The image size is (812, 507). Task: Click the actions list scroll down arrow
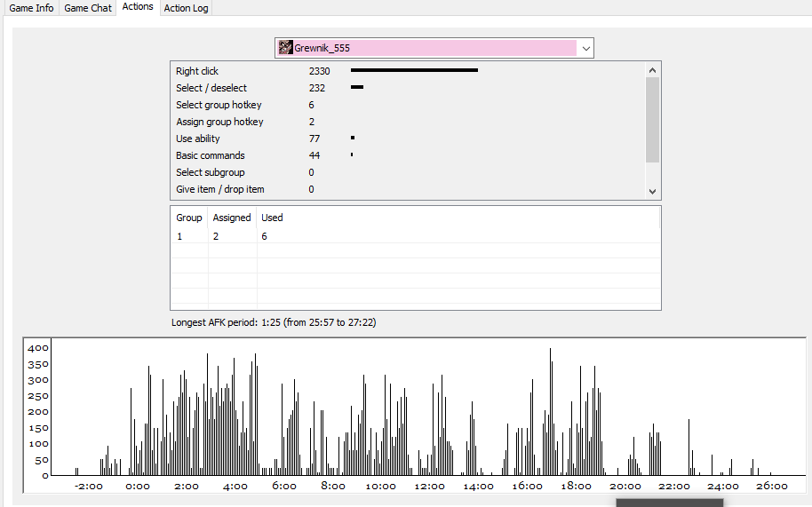point(652,192)
